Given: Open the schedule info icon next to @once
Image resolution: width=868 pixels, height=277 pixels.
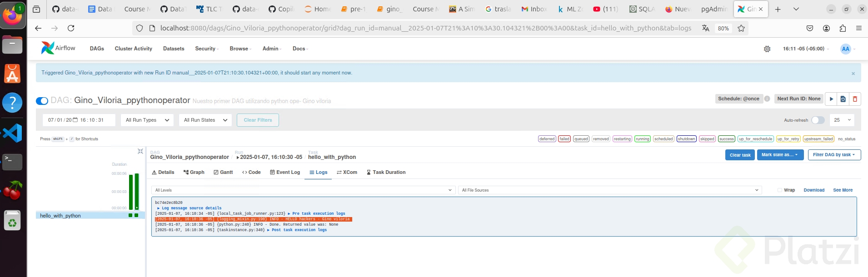Looking at the screenshot, I should point(767,99).
